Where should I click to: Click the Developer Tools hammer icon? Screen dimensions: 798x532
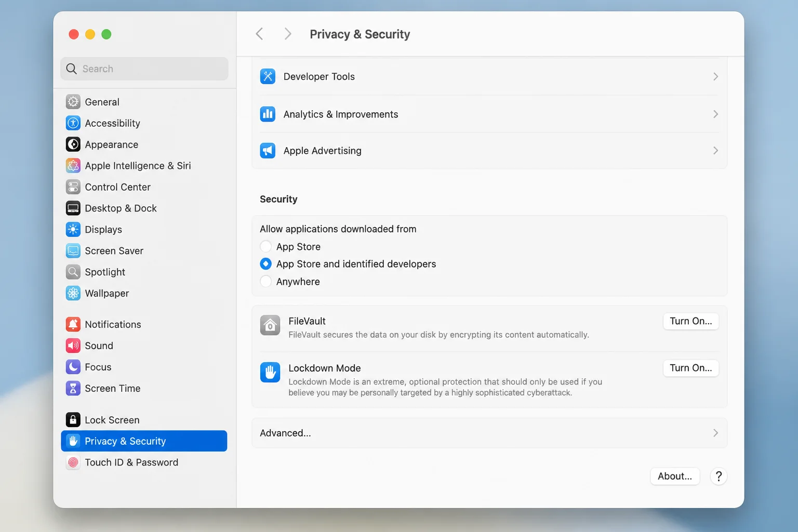coord(268,76)
